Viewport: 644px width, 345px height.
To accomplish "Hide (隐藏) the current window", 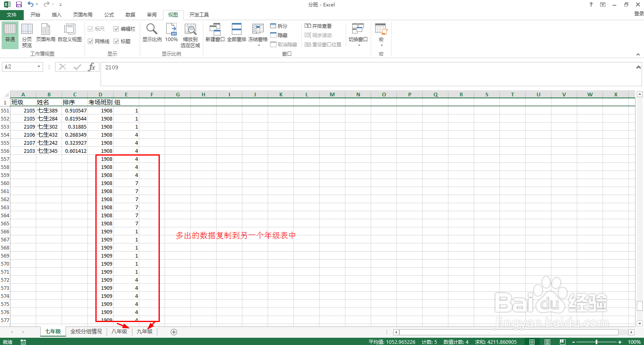I will pyautogui.click(x=279, y=35).
